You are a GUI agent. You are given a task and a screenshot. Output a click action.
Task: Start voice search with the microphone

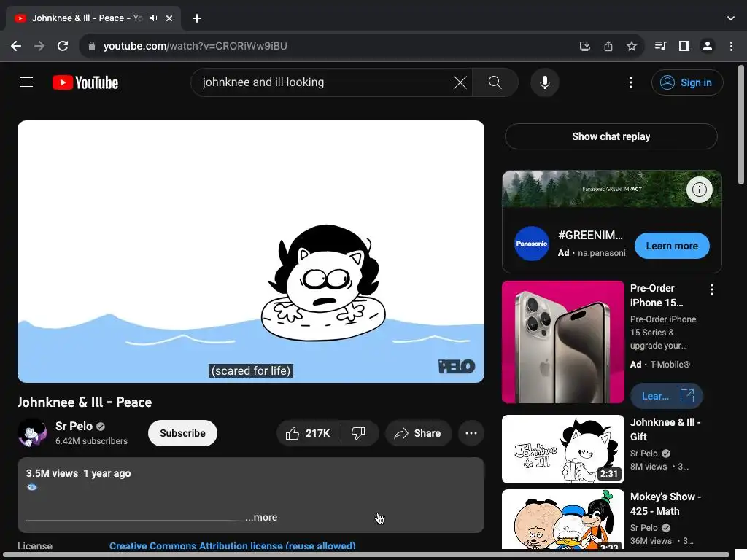[x=544, y=82]
